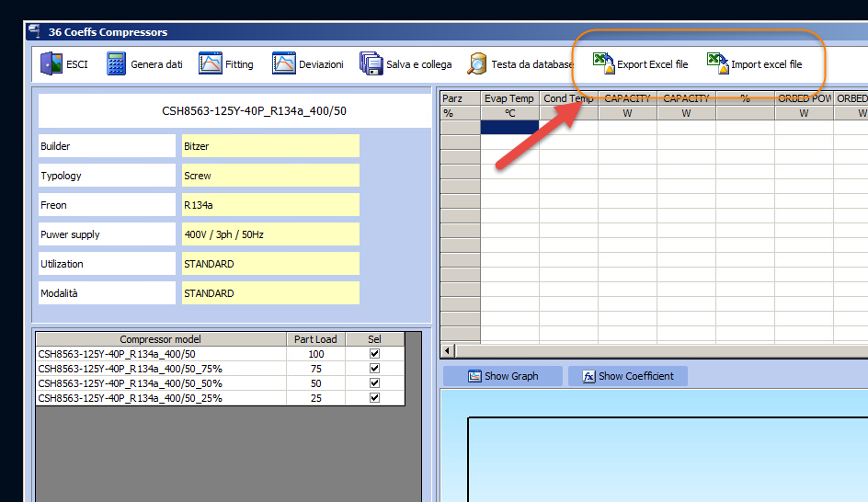The width and height of the screenshot is (868, 502).
Task: Click the Compressor model column header
Action: click(161, 339)
